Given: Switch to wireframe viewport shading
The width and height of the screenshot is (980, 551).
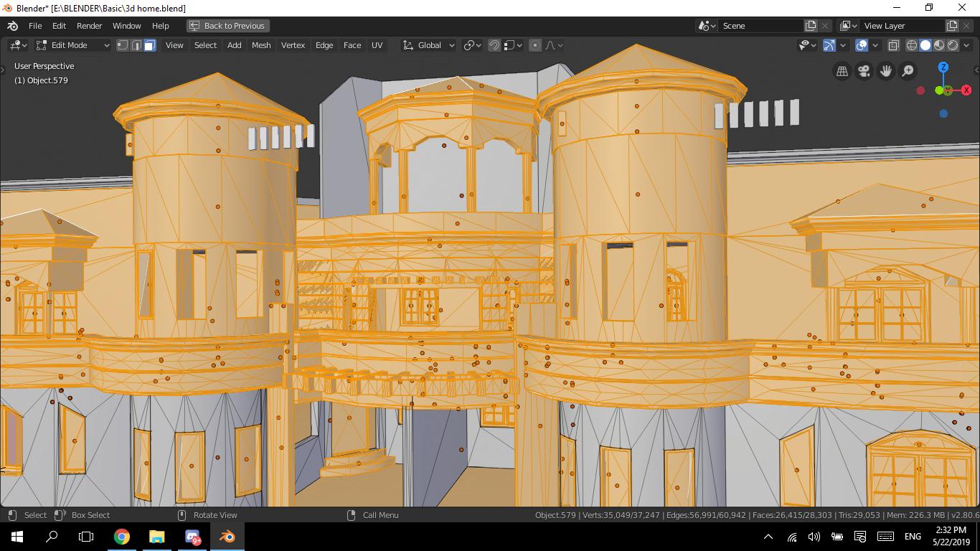Looking at the screenshot, I should (x=912, y=45).
